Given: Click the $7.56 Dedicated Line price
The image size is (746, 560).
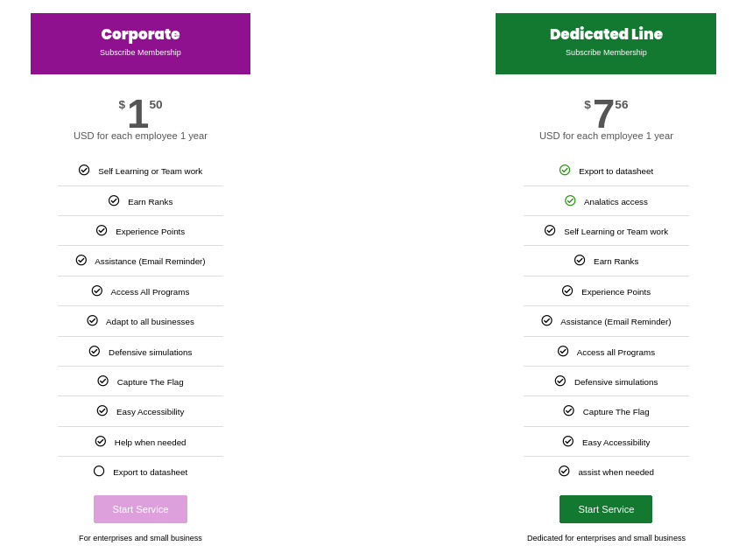Looking at the screenshot, I should click(606, 113).
